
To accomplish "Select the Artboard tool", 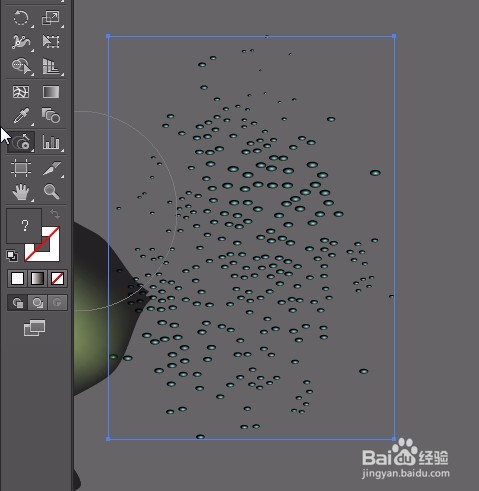I will [x=21, y=167].
